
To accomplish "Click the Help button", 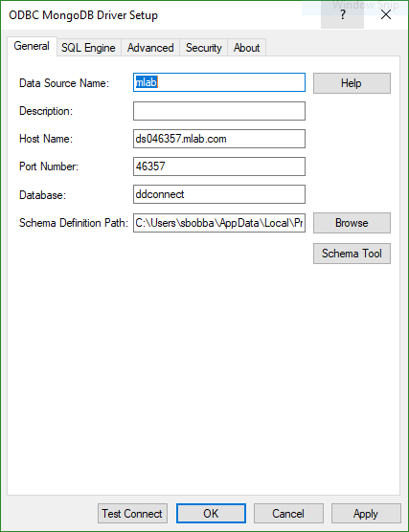I will (352, 83).
